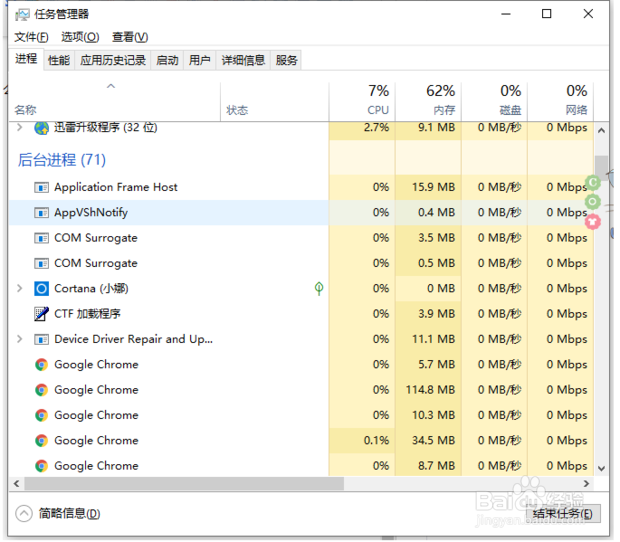Screen dimensions: 620x542
Task: Click the vertical scrollbar down arrow
Action: pos(601,469)
